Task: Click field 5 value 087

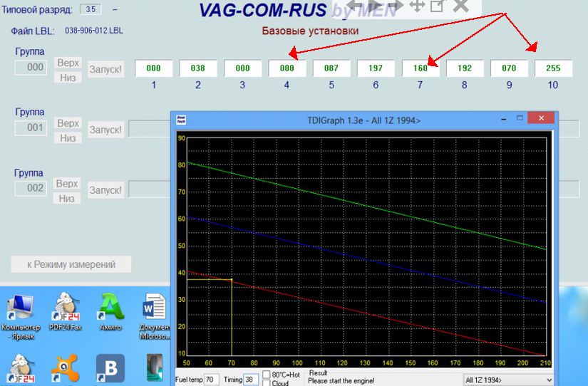Action: pyautogui.click(x=331, y=68)
